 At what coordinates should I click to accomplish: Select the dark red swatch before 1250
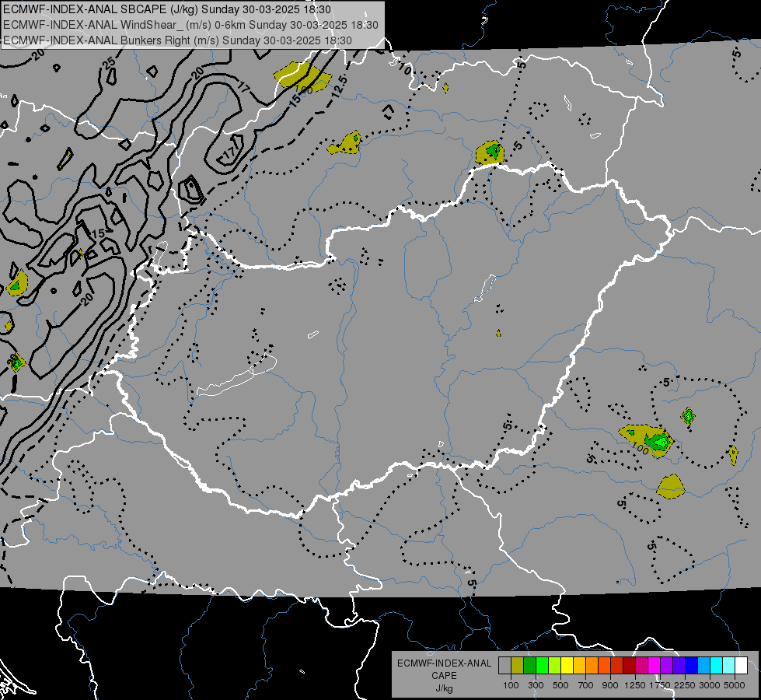pos(629,666)
